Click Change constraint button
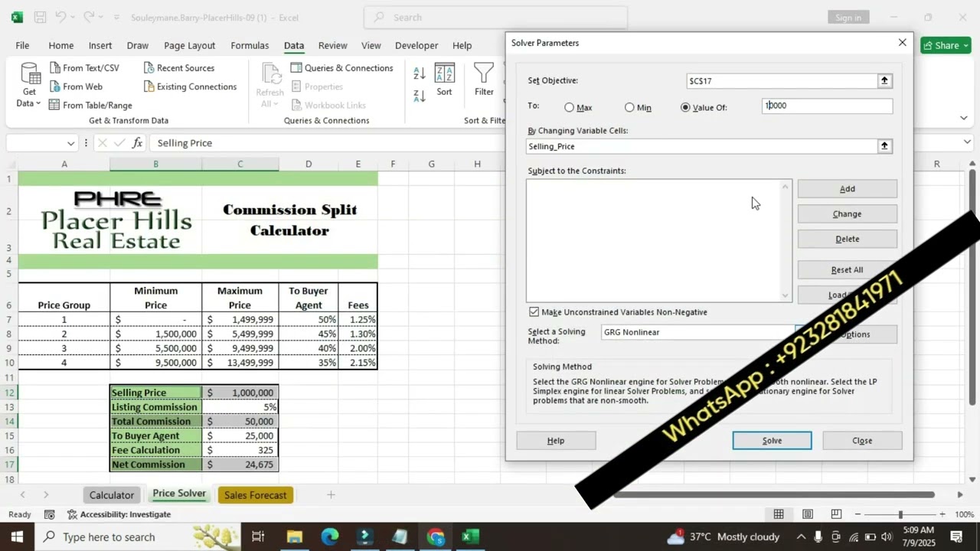The width and height of the screenshot is (980, 551). [847, 214]
